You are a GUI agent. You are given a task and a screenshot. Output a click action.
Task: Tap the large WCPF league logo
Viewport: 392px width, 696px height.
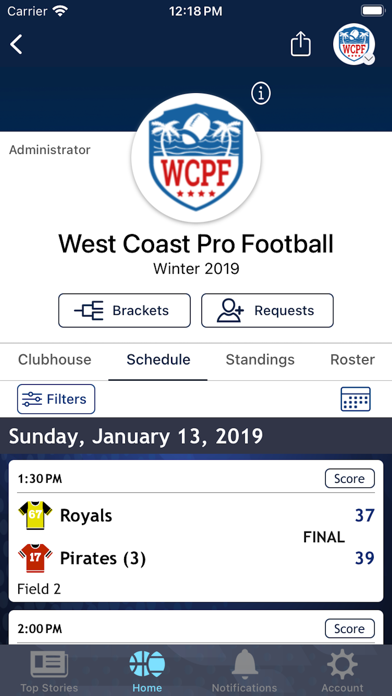(x=196, y=157)
